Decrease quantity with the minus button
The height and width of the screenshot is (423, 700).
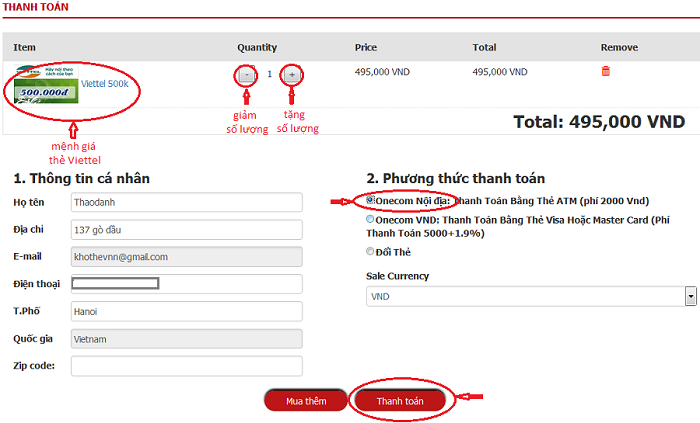(247, 74)
